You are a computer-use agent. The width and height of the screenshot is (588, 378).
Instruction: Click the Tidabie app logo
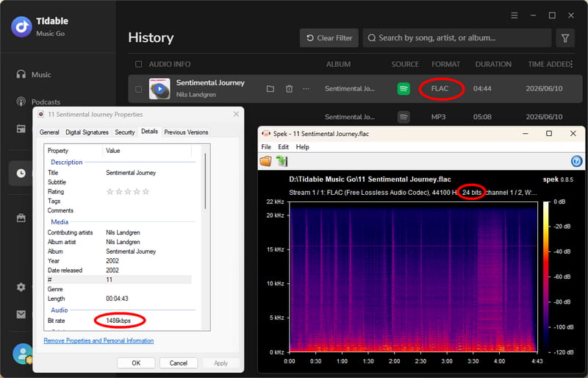point(21,26)
